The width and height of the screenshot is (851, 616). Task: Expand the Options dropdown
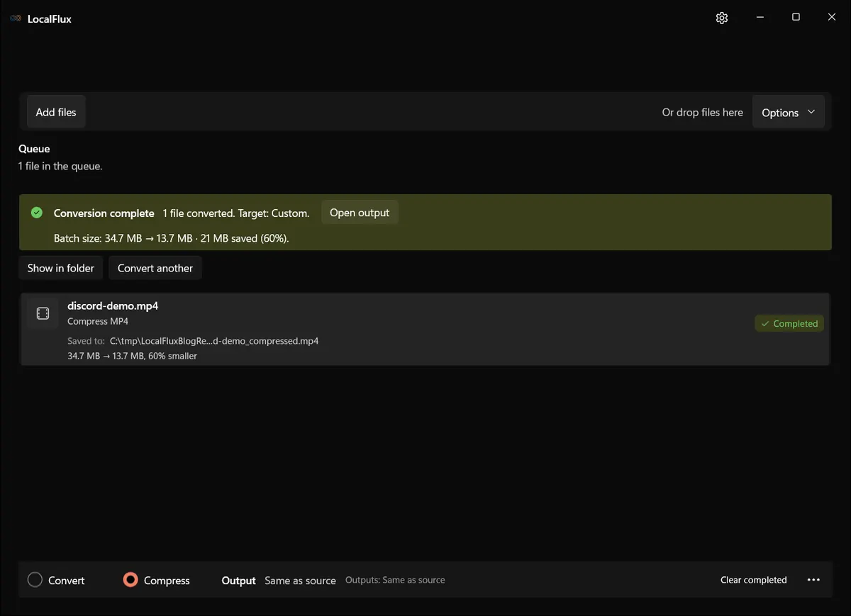point(788,113)
